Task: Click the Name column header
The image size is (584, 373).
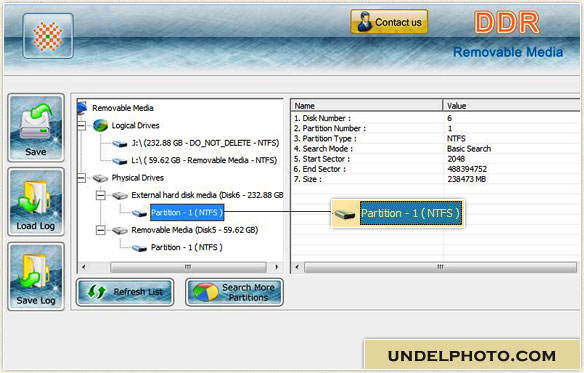Action: click(x=367, y=105)
